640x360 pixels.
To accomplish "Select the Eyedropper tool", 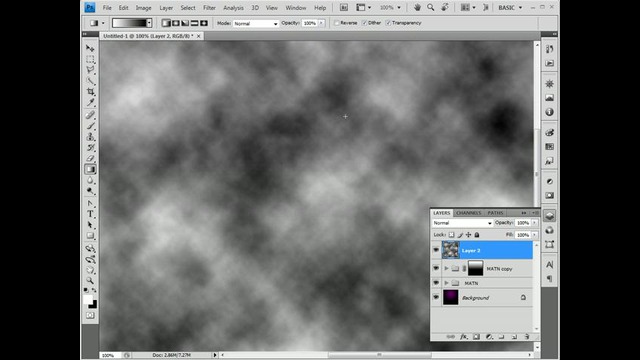I will [90, 103].
